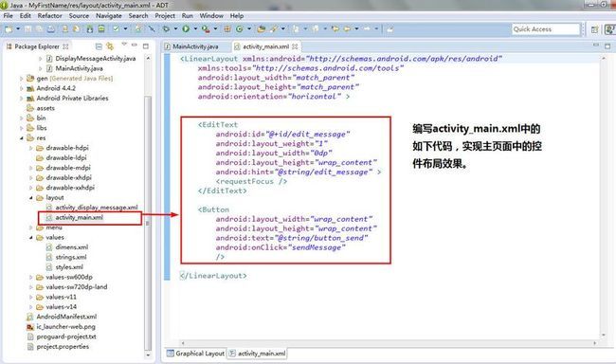Collapse the layout folder node
Viewport: 616px width, 364px height.
click(x=31, y=198)
